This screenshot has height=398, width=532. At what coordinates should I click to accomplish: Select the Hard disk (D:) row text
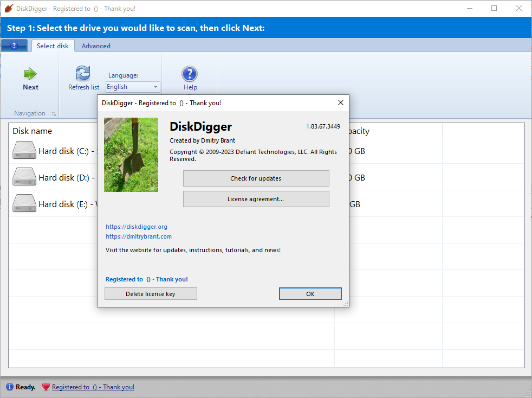68,178
